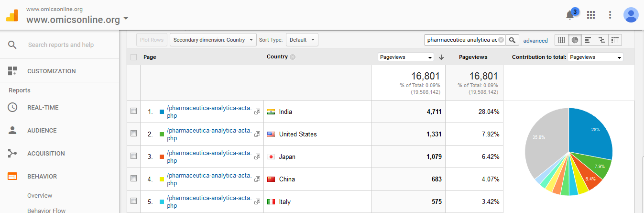Screen dimensions: 644x213
Task: Open the user account avatar
Action: [631, 15]
